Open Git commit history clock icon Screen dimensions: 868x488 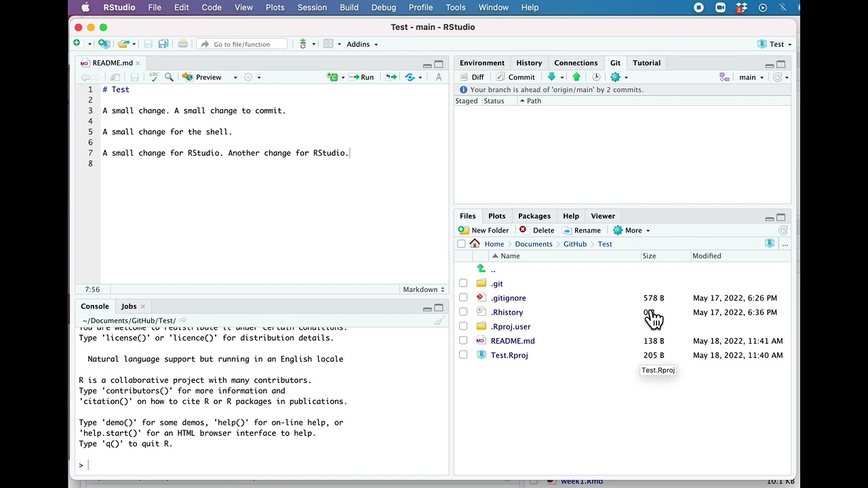(x=596, y=77)
